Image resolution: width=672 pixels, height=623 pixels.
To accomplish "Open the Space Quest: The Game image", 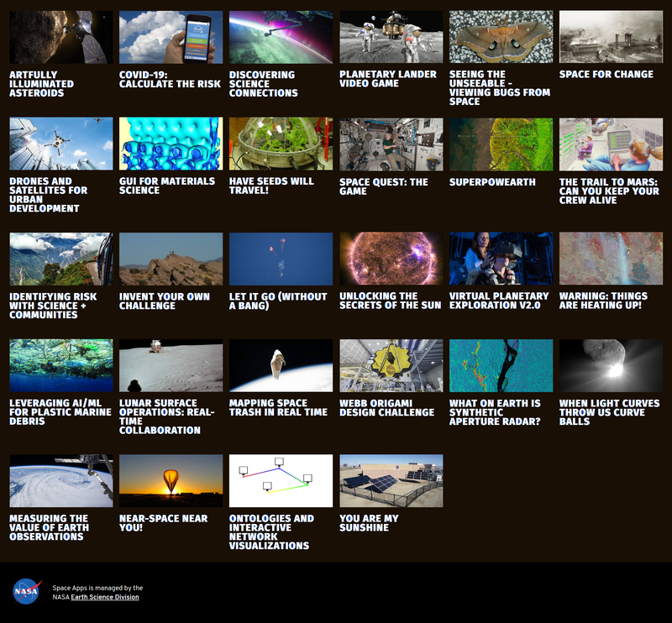I will tap(391, 144).
